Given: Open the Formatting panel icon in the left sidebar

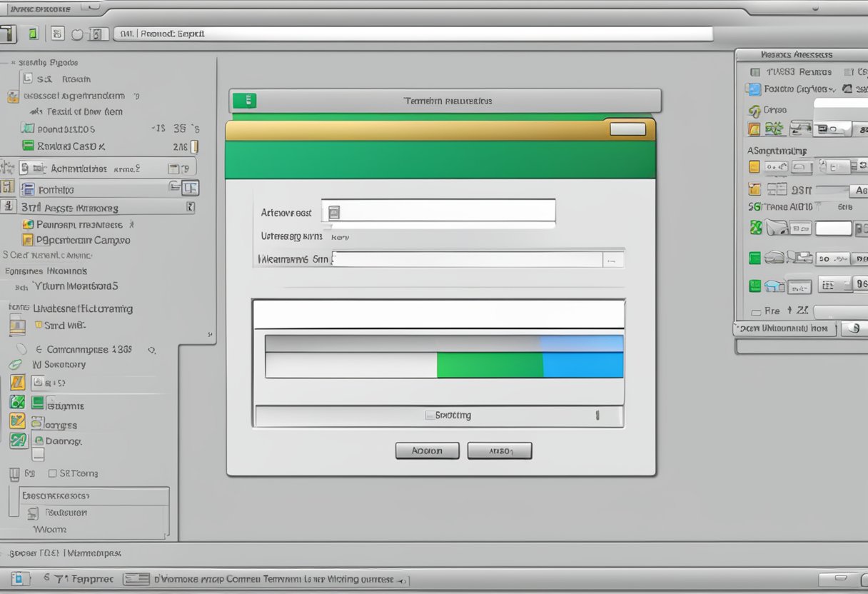Looking at the screenshot, I should pos(29,188).
